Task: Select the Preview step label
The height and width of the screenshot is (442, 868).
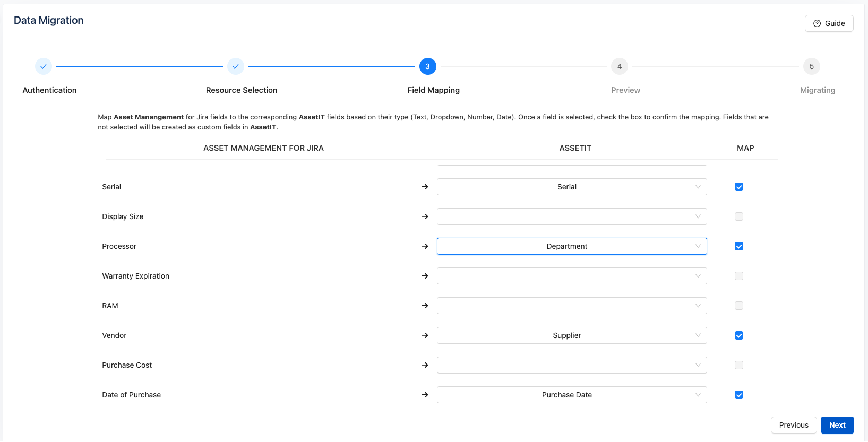Action: [625, 90]
